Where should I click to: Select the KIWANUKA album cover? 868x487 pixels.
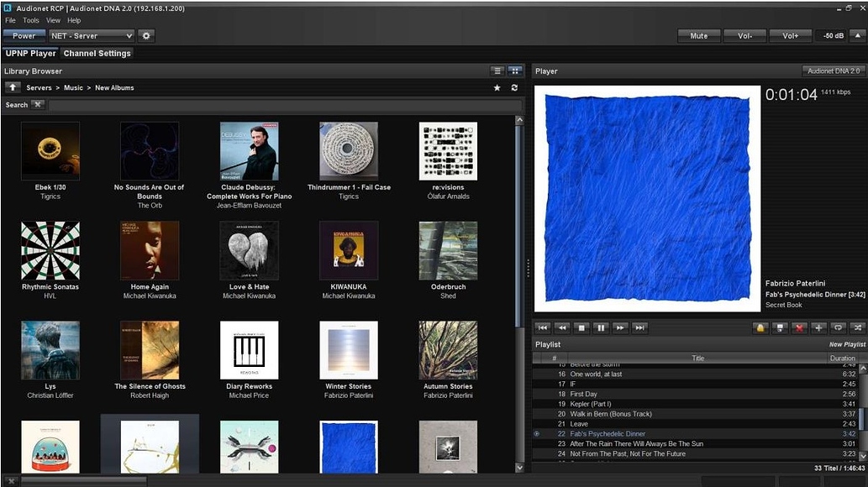349,251
